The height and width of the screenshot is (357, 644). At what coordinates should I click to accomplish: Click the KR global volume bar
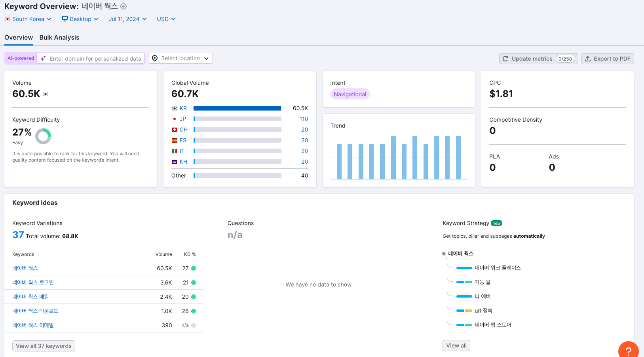(237, 108)
